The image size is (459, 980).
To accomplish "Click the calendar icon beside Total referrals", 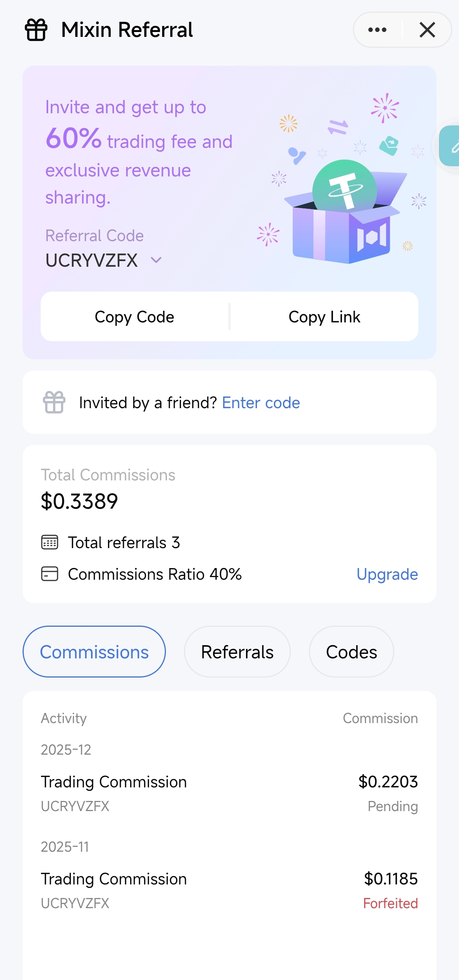I will (50, 542).
